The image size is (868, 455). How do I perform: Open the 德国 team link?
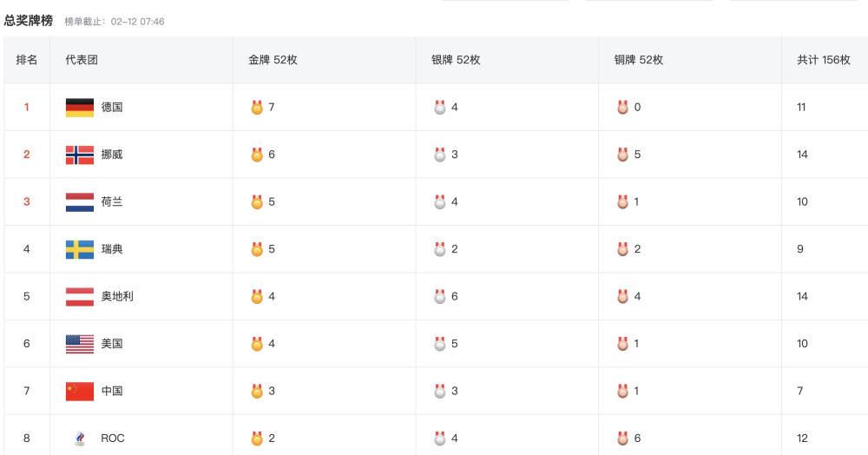pos(112,108)
